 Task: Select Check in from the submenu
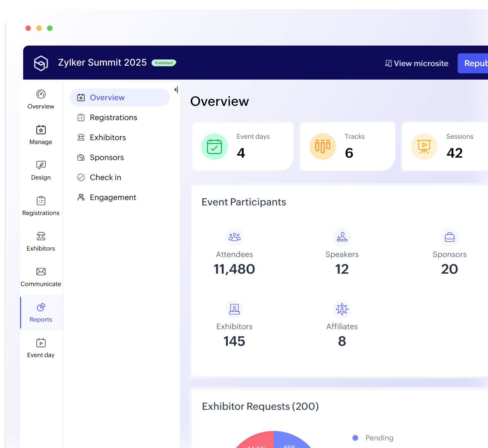click(x=105, y=178)
